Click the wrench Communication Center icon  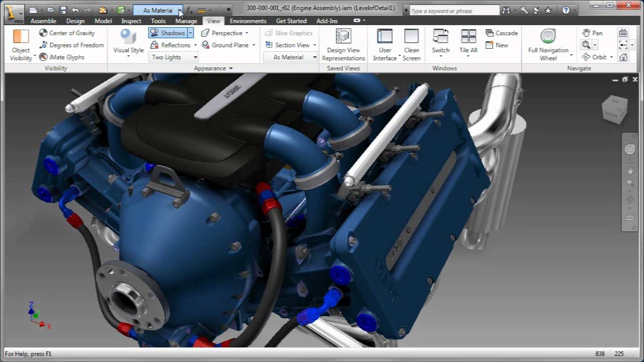point(524,10)
